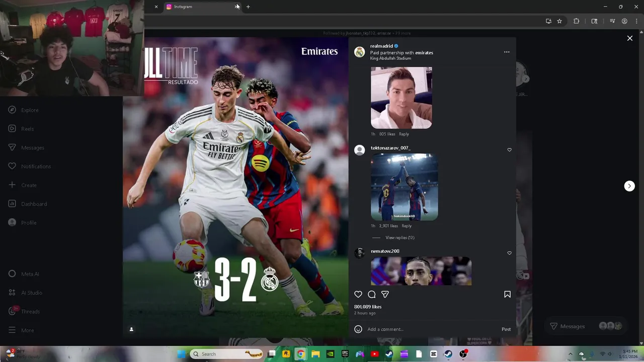Open a new browser tab

(x=248, y=7)
